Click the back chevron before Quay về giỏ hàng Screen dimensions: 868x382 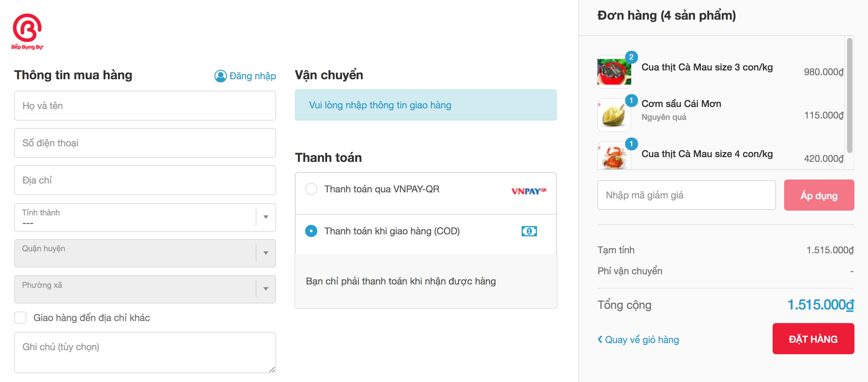pos(600,339)
